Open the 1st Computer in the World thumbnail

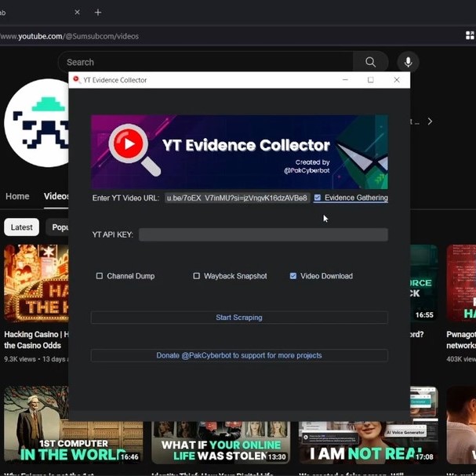point(73,425)
